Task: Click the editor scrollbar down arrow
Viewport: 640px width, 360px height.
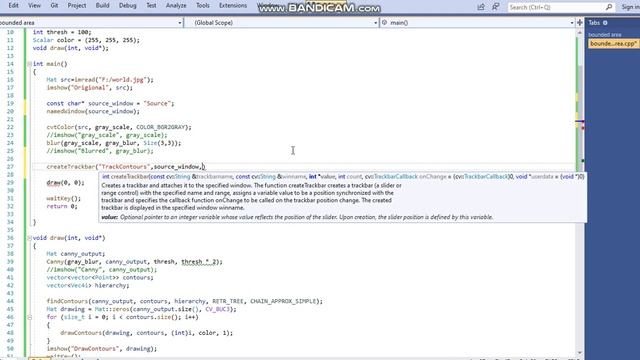Action: click(x=580, y=353)
